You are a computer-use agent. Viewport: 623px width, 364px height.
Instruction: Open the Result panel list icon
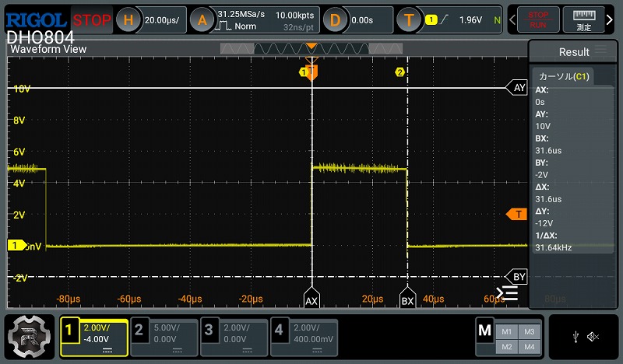(x=601, y=51)
